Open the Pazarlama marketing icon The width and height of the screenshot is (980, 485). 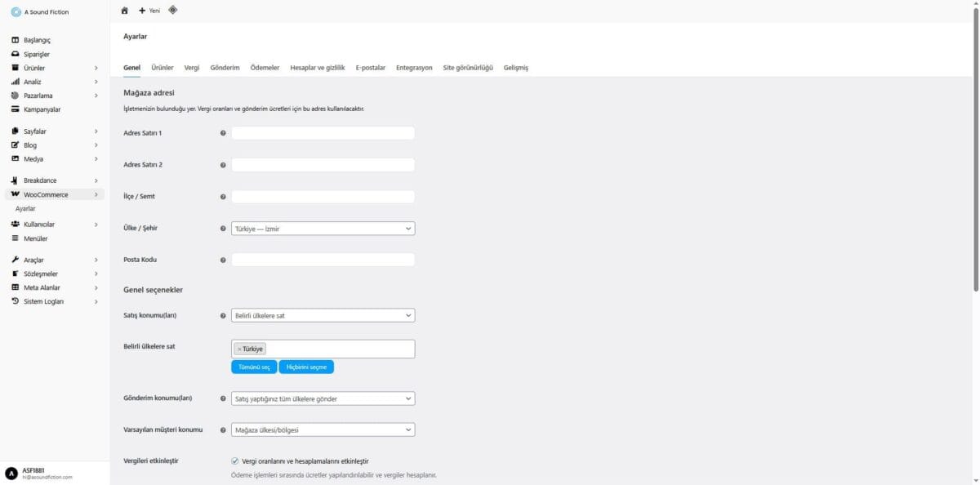pos(13,96)
